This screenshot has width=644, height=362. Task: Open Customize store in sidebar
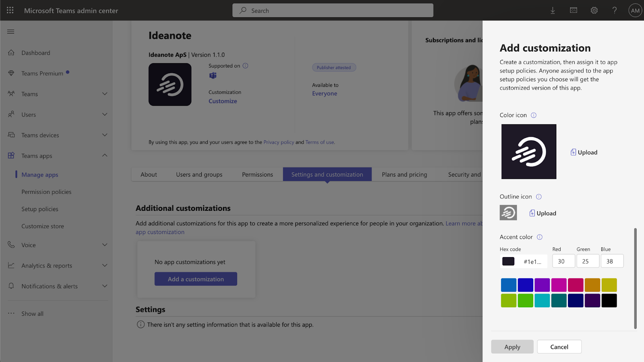pos(43,226)
